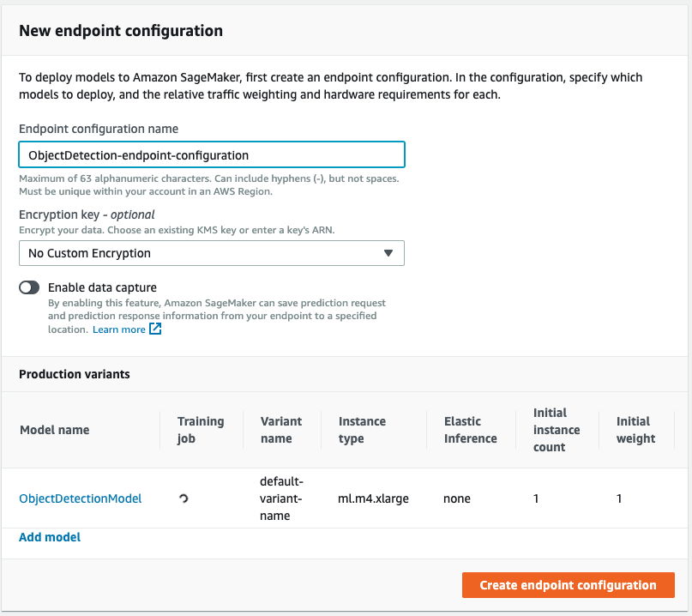Click the Elastic Inference value none
692x616 pixels.
tap(457, 498)
